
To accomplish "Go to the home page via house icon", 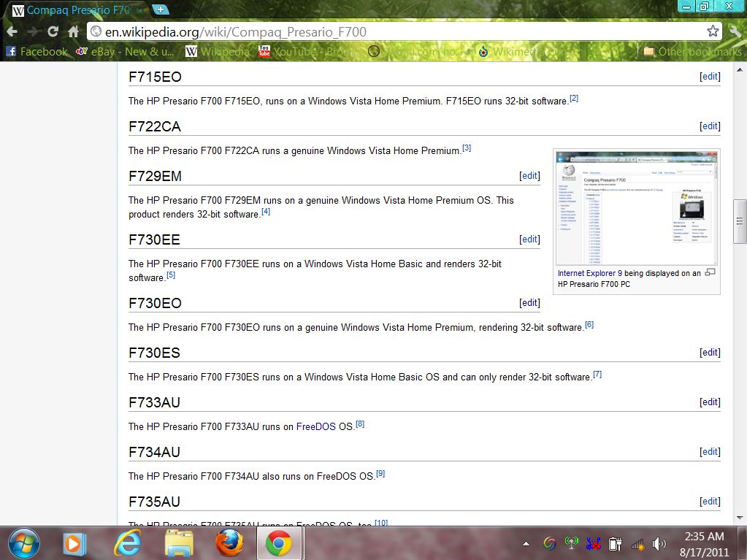I will point(73,31).
